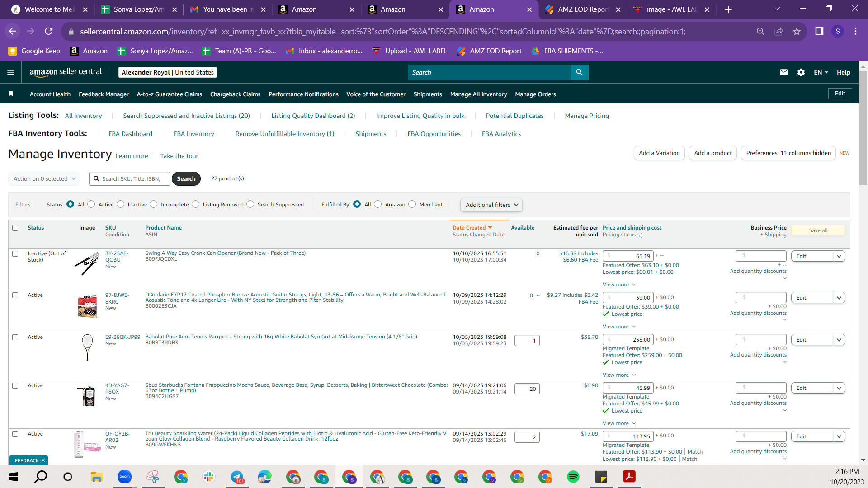The image size is (868, 488).
Task: Click the bookmark flag icon in navigation bar
Action: 11,94
